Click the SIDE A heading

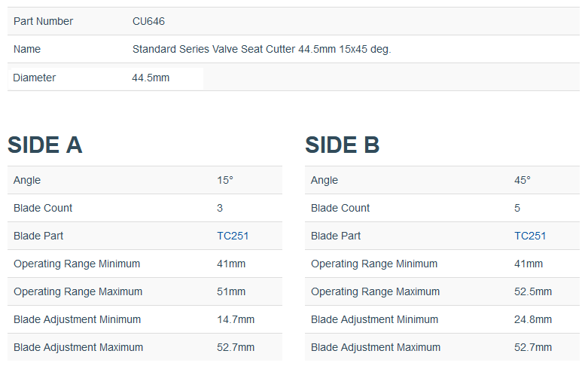click(45, 145)
